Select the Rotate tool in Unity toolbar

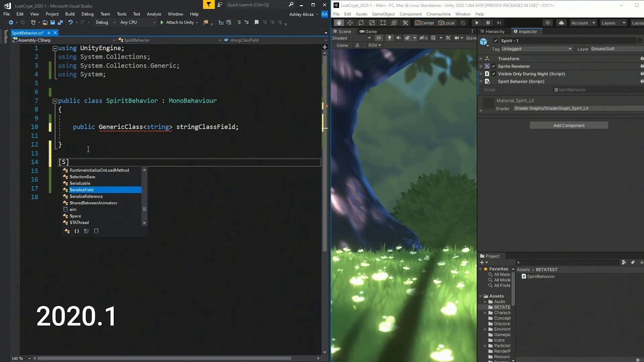pyautogui.click(x=361, y=23)
